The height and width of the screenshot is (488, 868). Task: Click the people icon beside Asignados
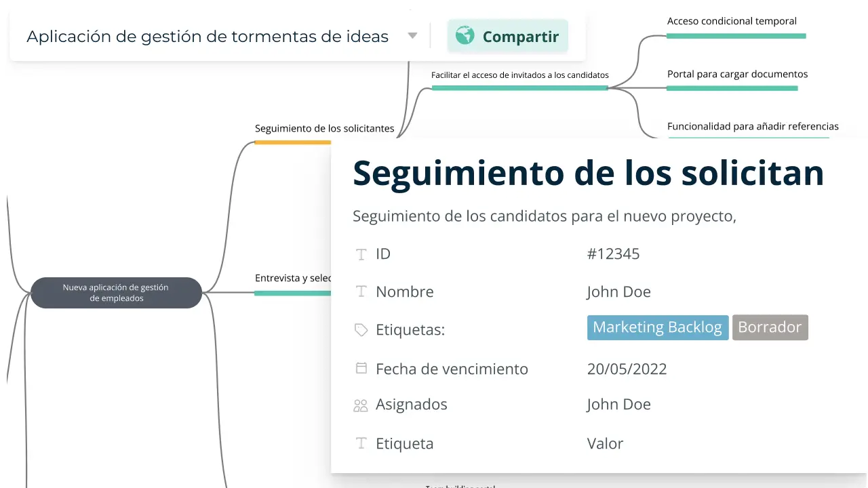coord(361,405)
